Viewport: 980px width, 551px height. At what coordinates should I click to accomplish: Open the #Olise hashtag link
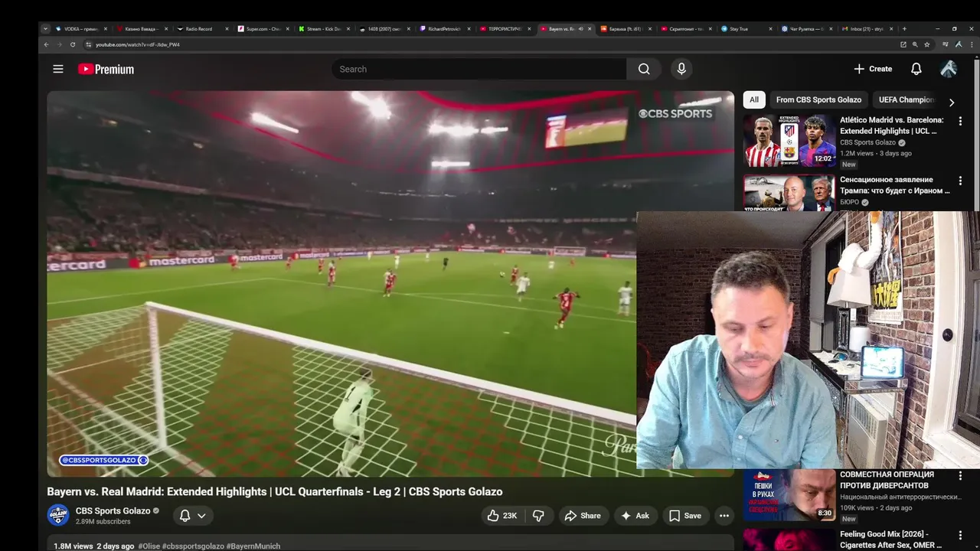point(149,546)
